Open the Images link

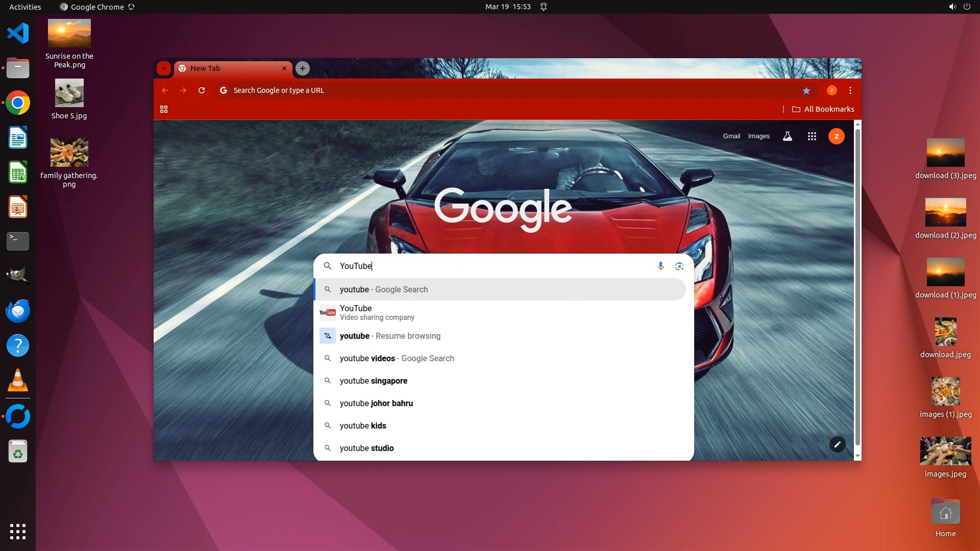758,136
